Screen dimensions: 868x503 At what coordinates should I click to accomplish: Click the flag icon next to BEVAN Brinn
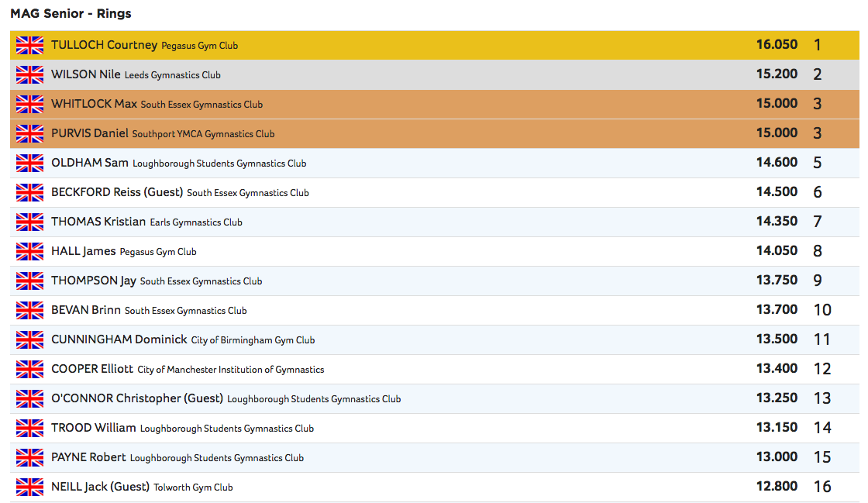point(29,310)
